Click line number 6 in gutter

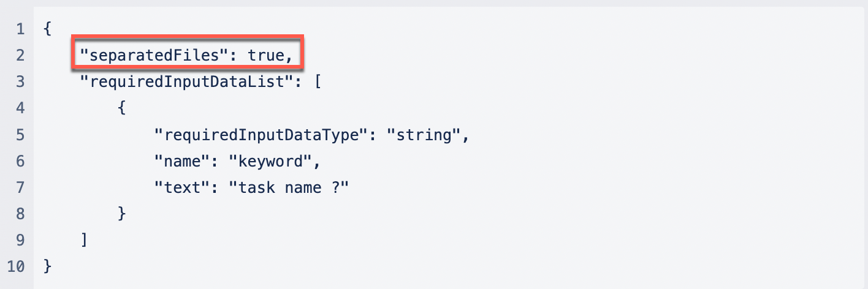(20, 161)
